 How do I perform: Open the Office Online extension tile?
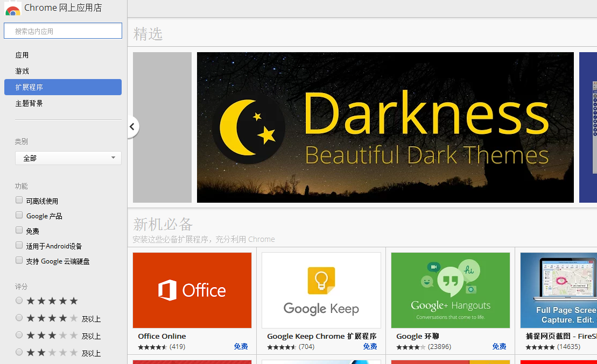[x=192, y=290]
